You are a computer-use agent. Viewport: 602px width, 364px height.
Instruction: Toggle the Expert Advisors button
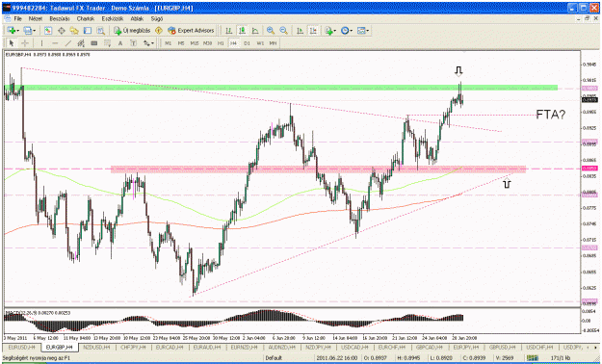(x=191, y=31)
